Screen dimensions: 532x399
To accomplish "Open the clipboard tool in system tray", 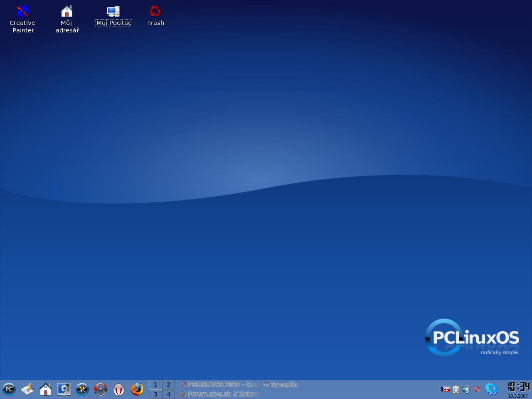I will point(456,389).
